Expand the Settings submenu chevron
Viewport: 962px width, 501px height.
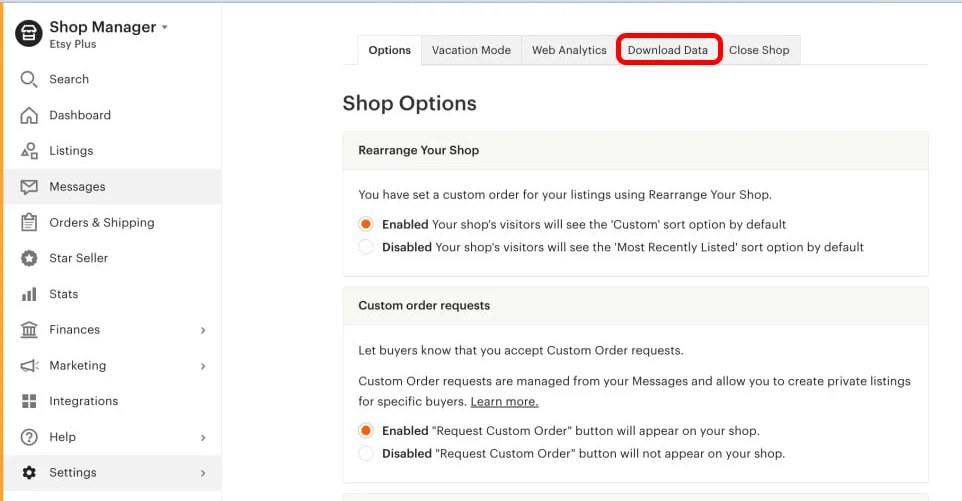(x=203, y=473)
